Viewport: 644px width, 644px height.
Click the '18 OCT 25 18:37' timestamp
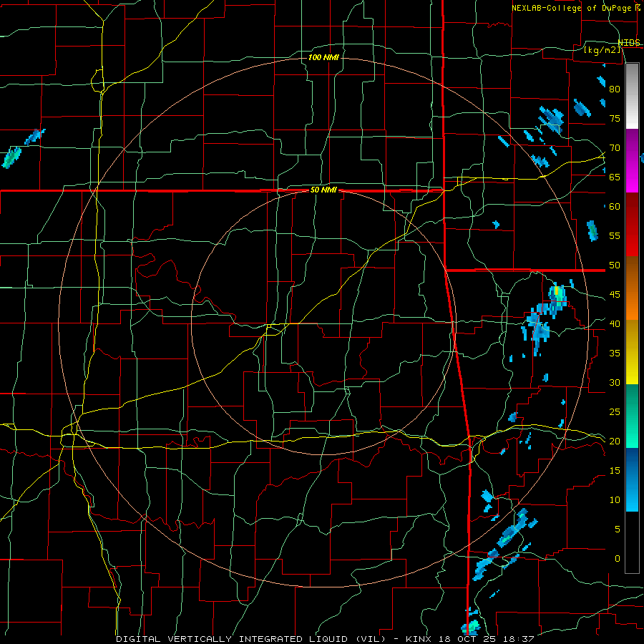pyautogui.click(x=487, y=639)
